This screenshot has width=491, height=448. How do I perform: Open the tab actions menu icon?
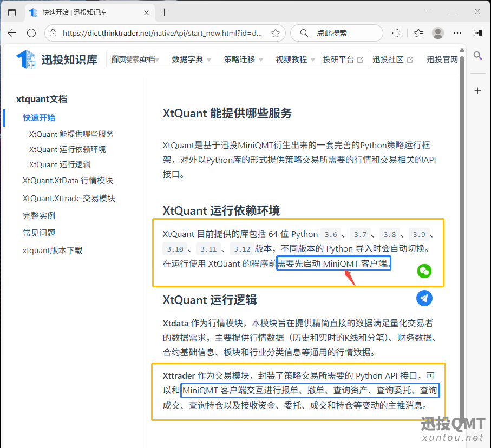tap(12, 12)
